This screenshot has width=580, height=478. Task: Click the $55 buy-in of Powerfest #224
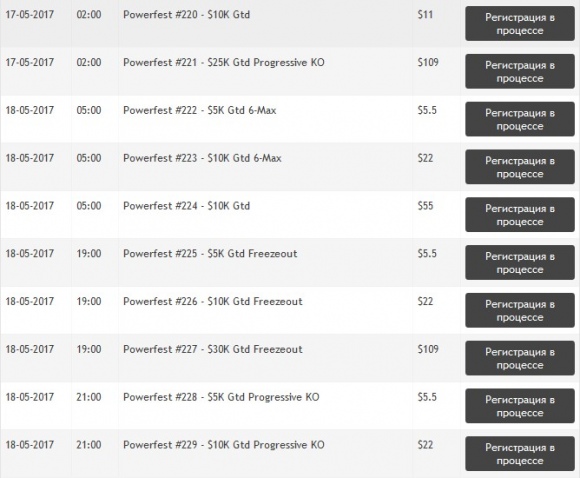425,206
